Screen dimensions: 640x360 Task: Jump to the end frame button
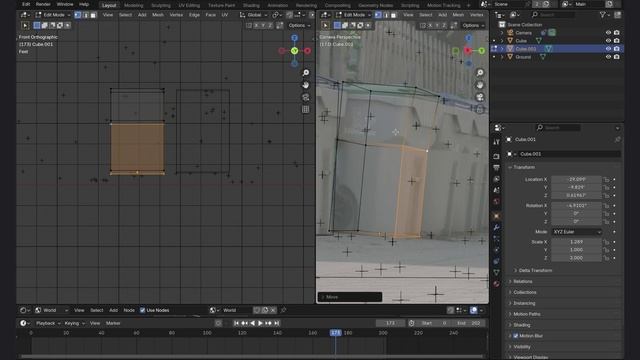(276, 323)
